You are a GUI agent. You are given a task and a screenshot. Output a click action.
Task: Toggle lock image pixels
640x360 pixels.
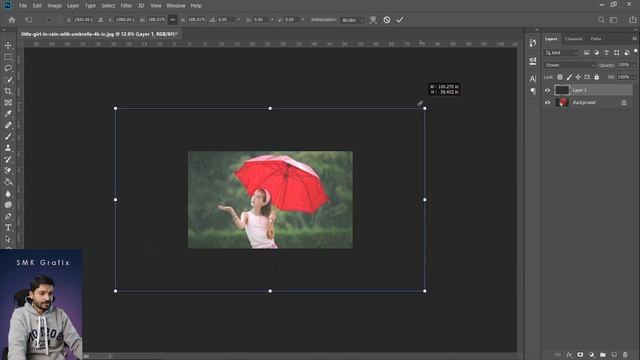(569, 77)
